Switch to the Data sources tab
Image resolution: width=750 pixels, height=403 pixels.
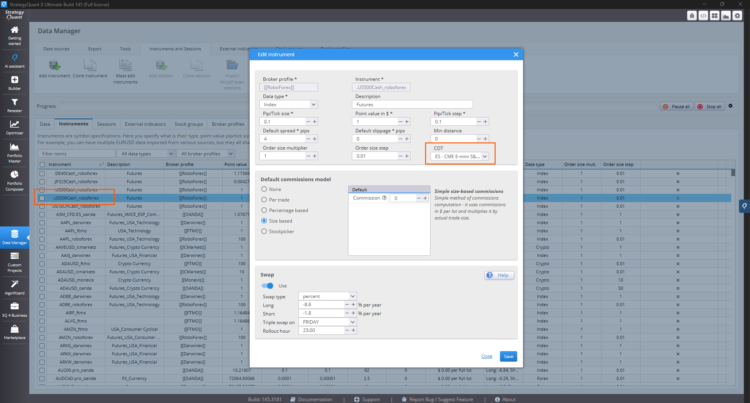[x=56, y=49]
